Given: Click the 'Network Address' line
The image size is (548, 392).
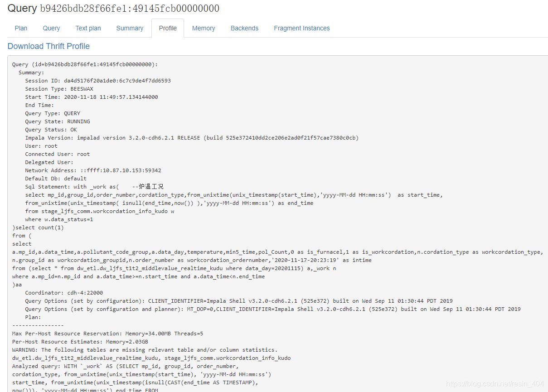Looking at the screenshot, I should [x=93, y=170].
